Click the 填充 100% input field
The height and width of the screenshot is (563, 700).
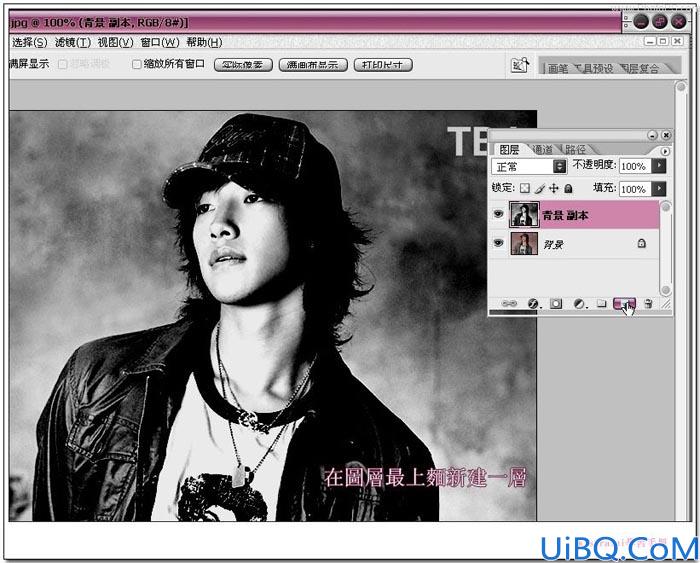(635, 189)
